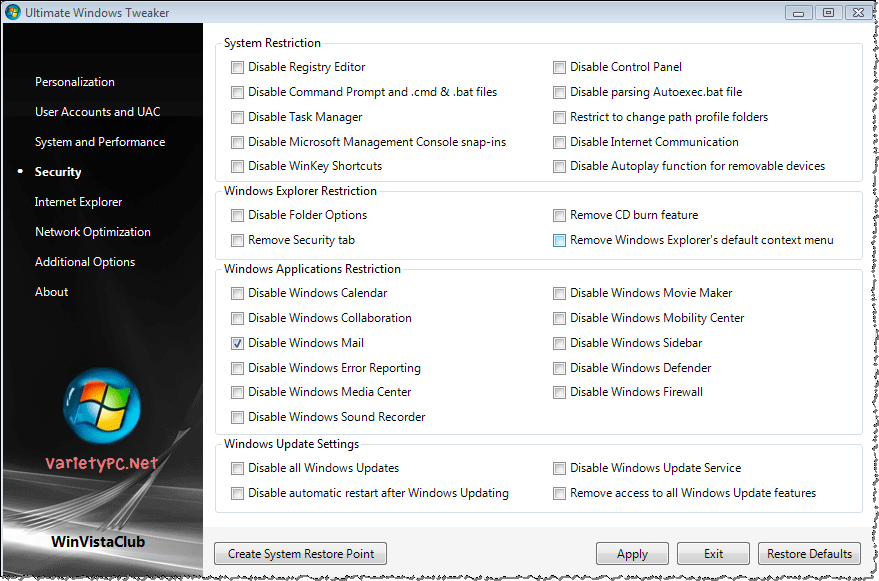Tick Remove Windows Explorer's default context menu
The width and height of the screenshot is (879, 581).
pos(559,240)
